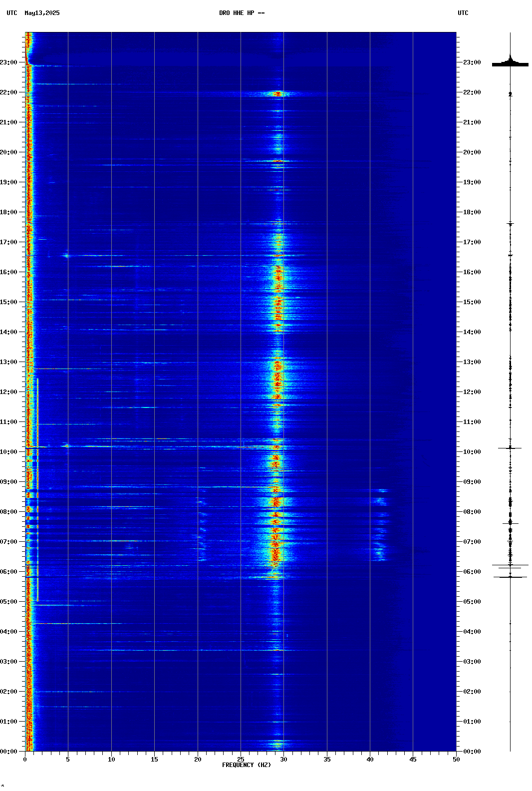Click the 06:00 label on right axis
532x791 pixels.
coord(472,572)
